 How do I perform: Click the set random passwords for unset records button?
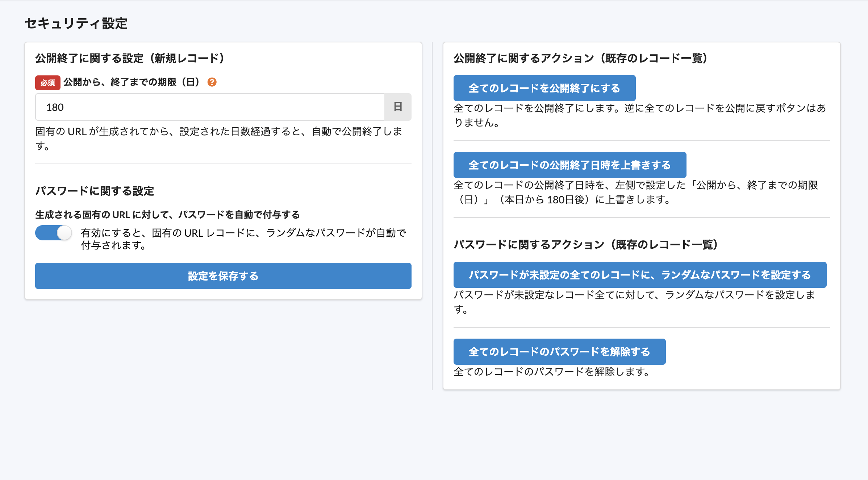(640, 275)
